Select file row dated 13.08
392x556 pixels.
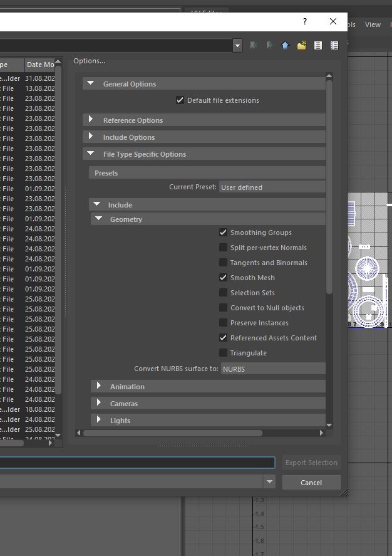tap(28, 88)
